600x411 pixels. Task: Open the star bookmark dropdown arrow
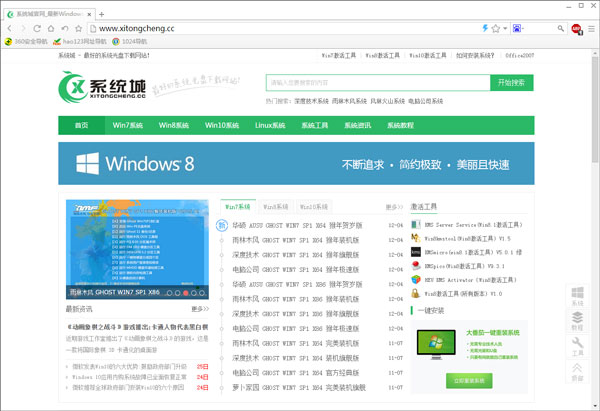point(505,28)
